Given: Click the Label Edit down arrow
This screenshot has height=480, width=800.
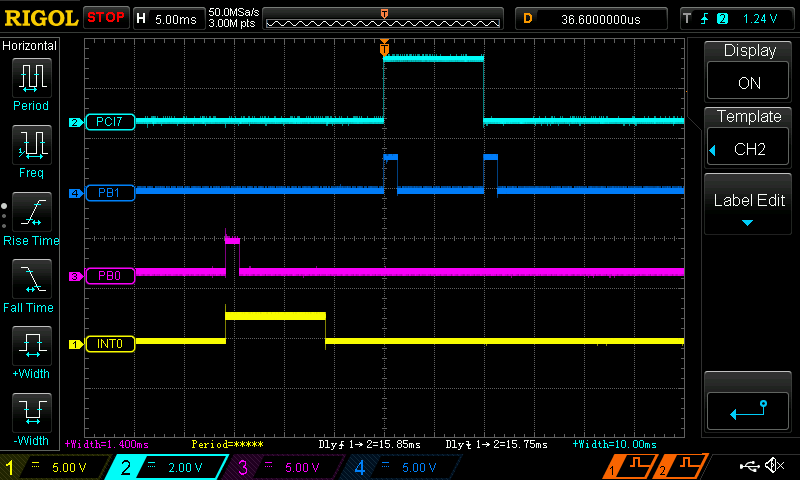Looking at the screenshot, I should 747,223.
